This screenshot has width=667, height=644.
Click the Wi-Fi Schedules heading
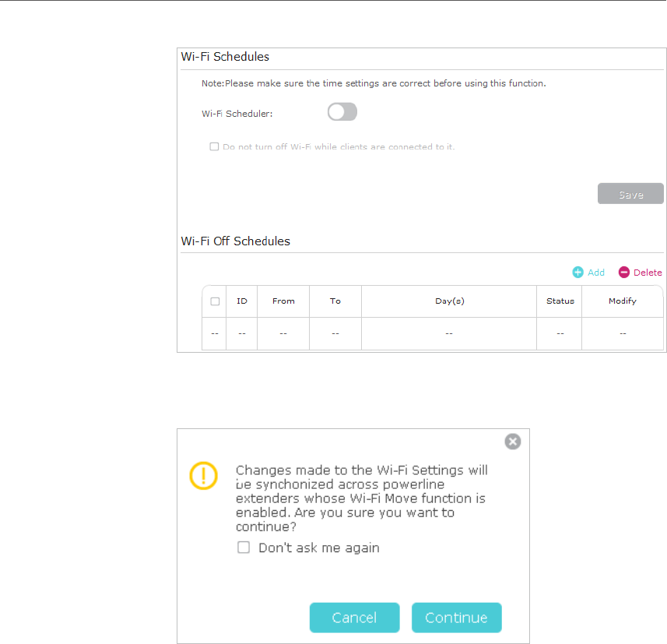pyautogui.click(x=225, y=57)
